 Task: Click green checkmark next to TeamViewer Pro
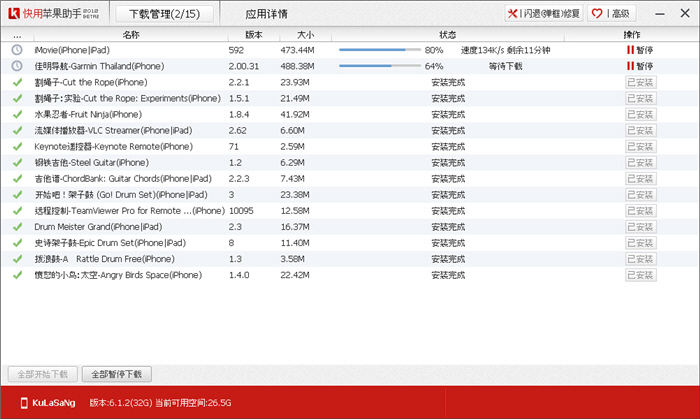(x=17, y=211)
